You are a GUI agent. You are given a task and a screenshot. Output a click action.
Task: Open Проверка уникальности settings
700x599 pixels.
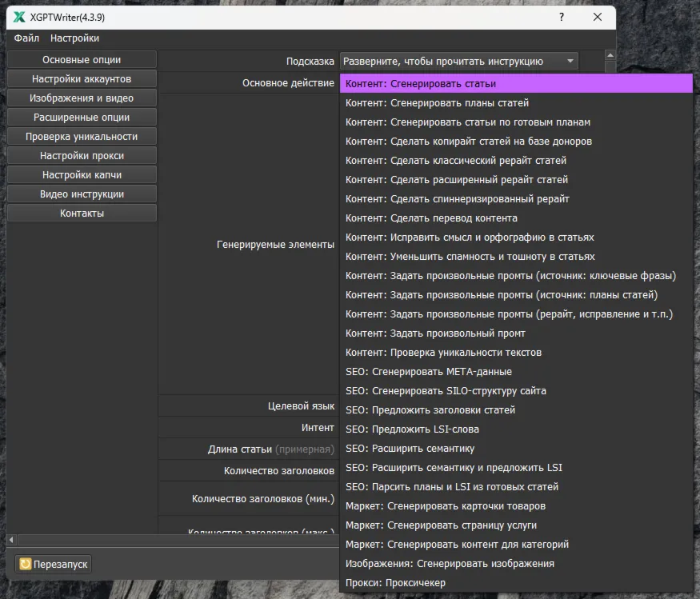click(x=82, y=137)
